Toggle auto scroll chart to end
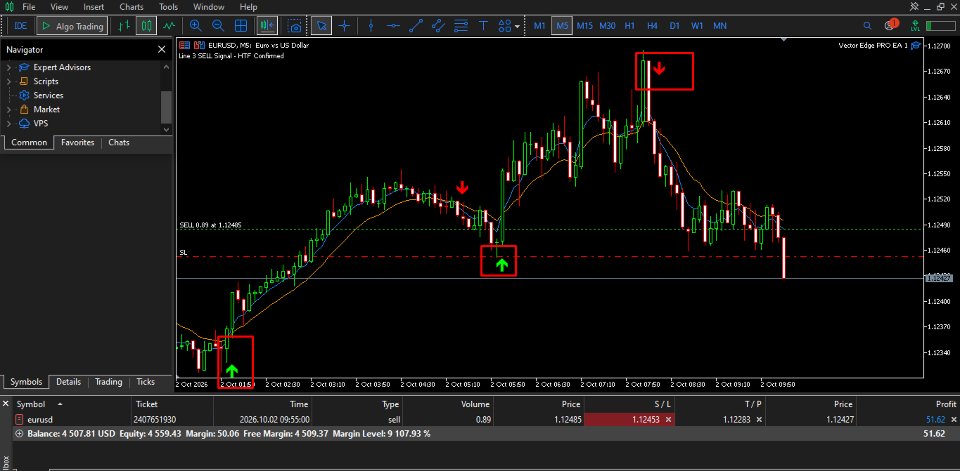 point(267,26)
